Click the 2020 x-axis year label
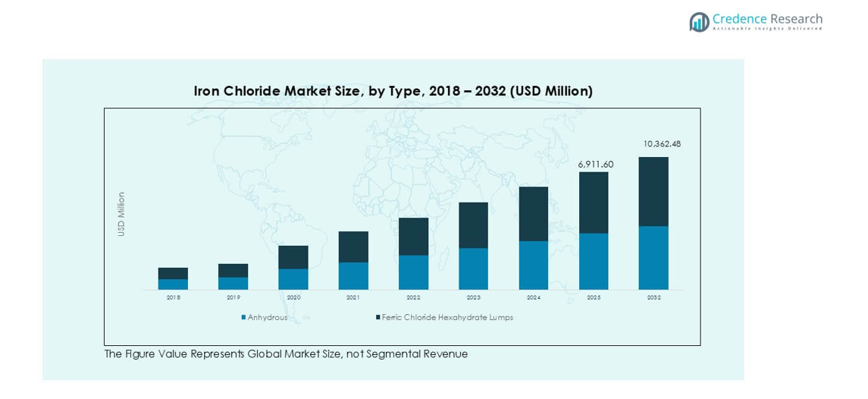This screenshot has width=868, height=399. 293,298
